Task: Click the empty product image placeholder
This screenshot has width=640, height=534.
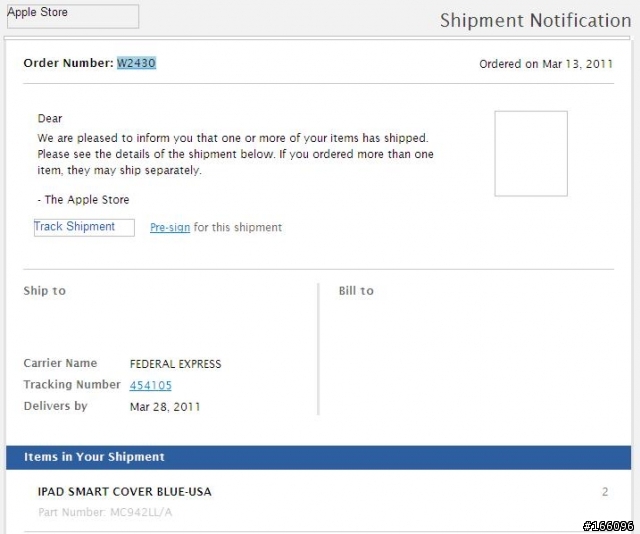Action: pyautogui.click(x=531, y=154)
